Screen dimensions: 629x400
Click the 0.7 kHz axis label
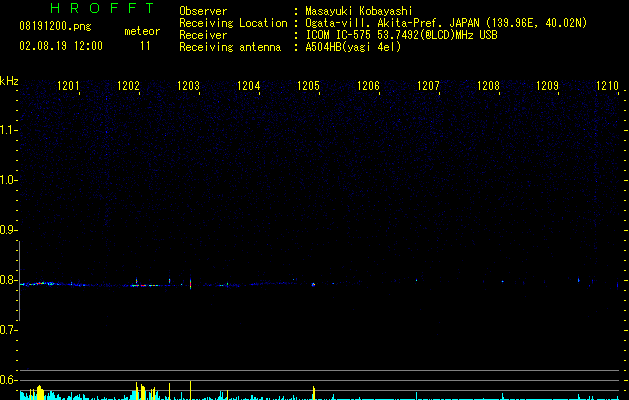coord(7,330)
